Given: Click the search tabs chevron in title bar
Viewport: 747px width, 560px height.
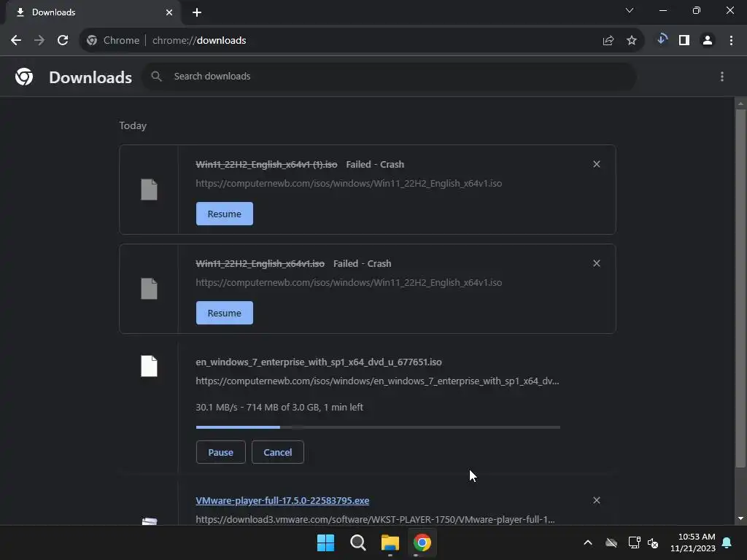Looking at the screenshot, I should point(630,10).
